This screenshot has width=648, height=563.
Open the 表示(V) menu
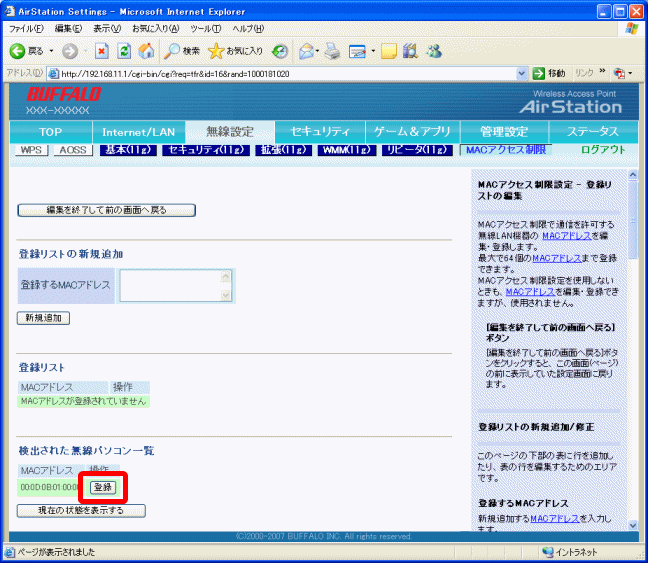click(x=107, y=29)
